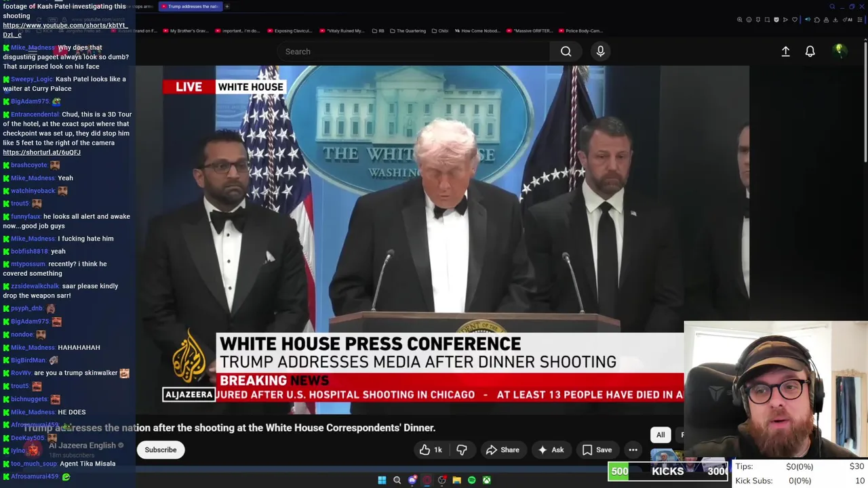Viewport: 868px width, 488px height.
Task: Click the browser pin icon
Action: 758,20
